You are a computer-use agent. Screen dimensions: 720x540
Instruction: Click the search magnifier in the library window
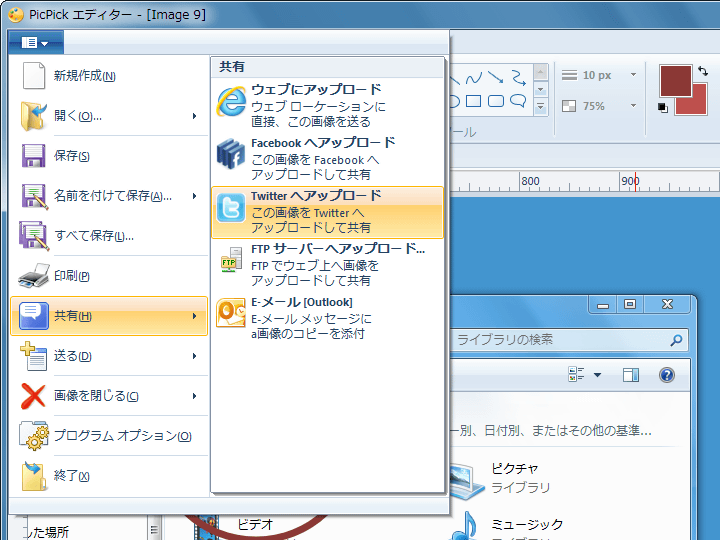point(676,340)
